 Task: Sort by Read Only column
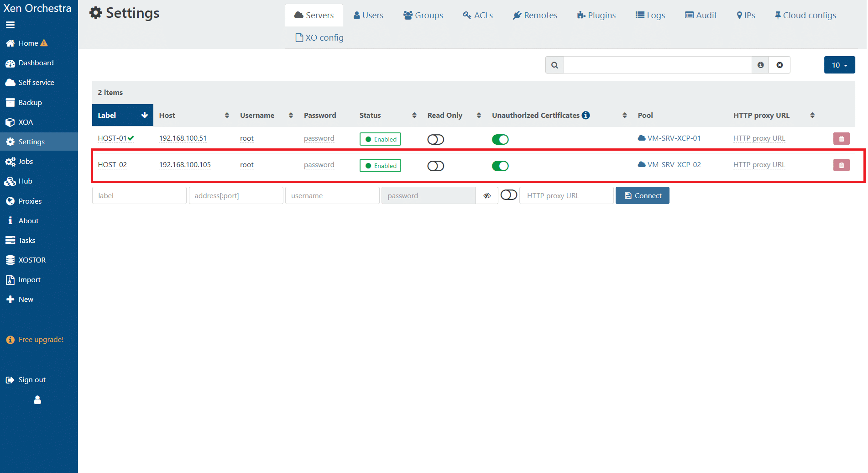point(454,115)
